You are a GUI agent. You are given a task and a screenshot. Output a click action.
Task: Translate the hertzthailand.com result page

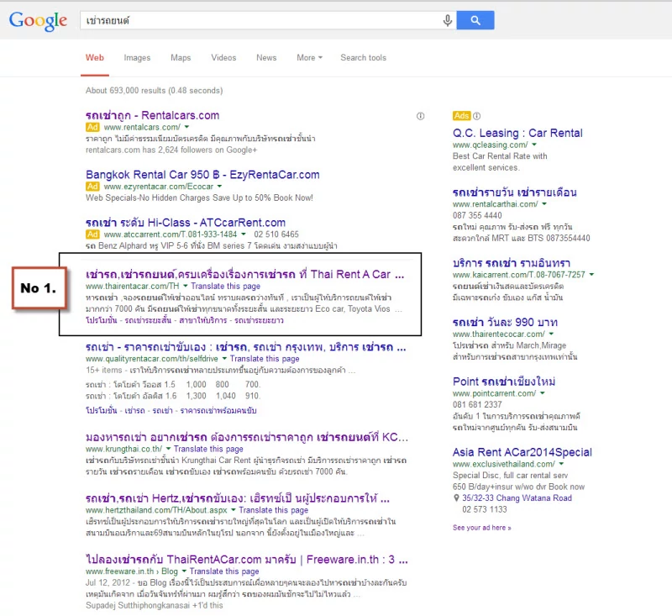(x=274, y=510)
